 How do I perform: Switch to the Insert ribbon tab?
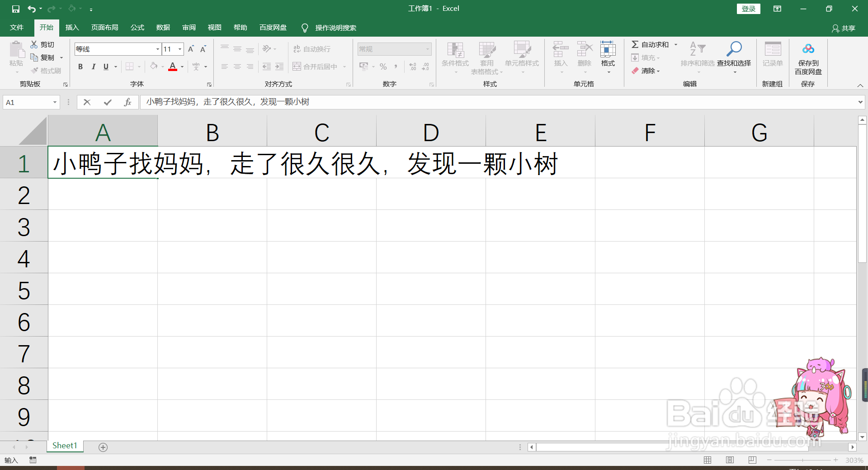click(x=72, y=28)
